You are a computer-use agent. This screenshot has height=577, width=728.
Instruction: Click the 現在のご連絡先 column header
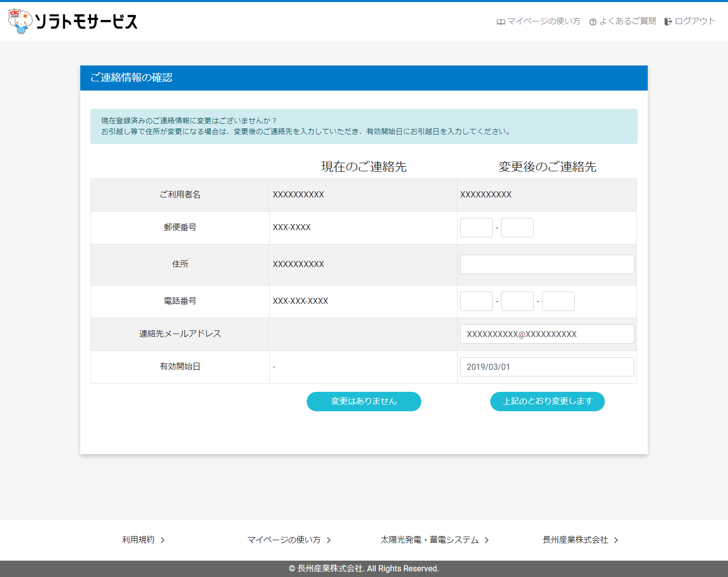point(363,167)
